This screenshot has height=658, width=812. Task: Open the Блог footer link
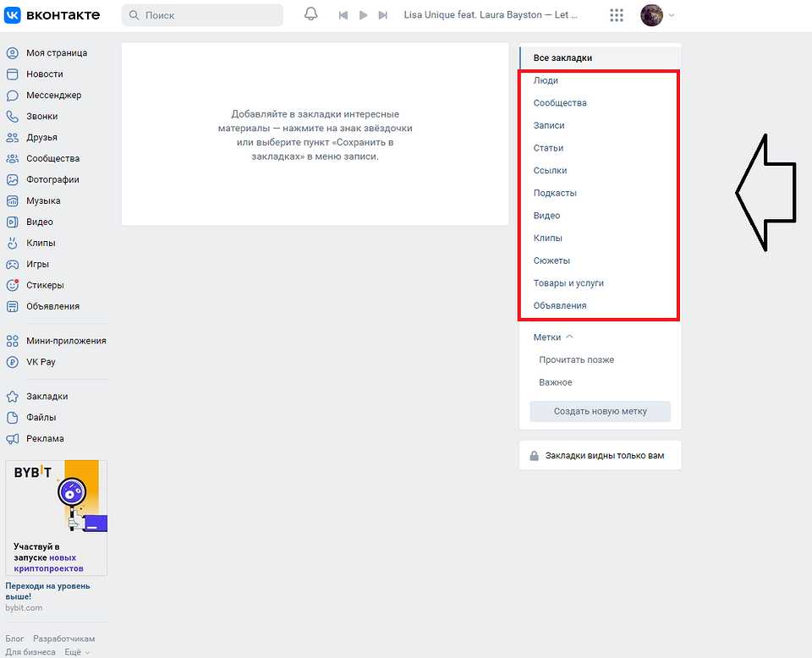(15, 639)
